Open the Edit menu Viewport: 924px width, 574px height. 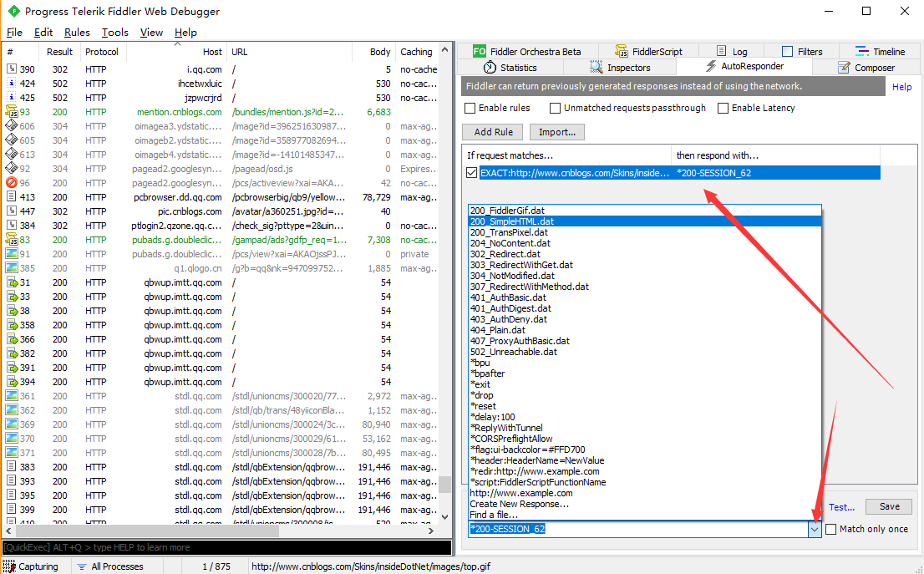43,33
